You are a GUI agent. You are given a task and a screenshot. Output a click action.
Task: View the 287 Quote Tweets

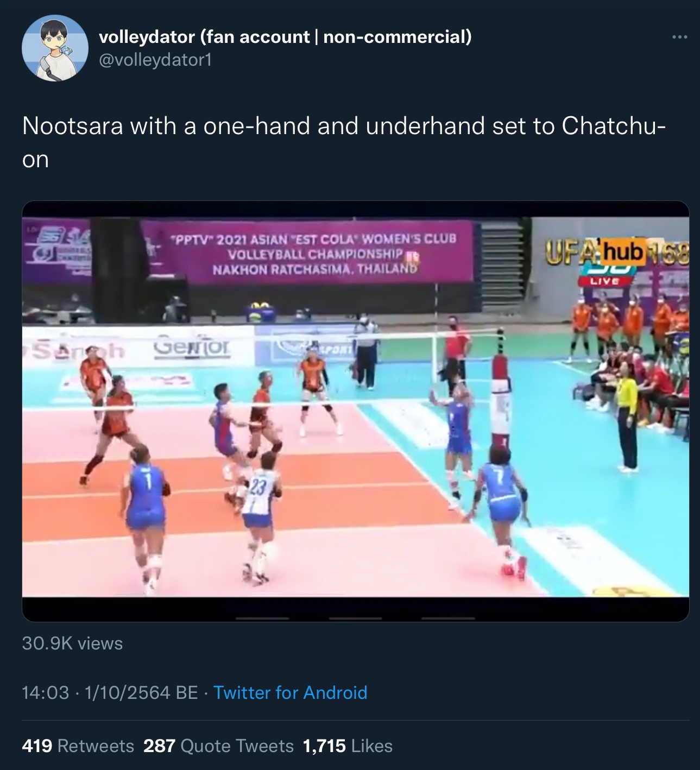tap(218, 746)
